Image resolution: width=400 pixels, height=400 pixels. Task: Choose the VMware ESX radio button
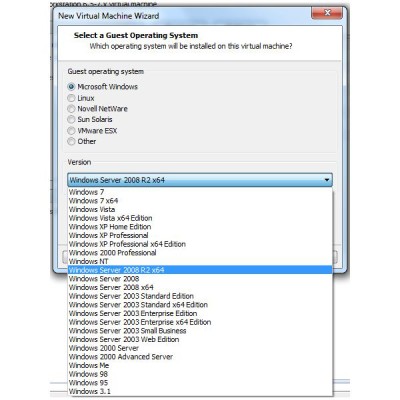[x=71, y=131]
